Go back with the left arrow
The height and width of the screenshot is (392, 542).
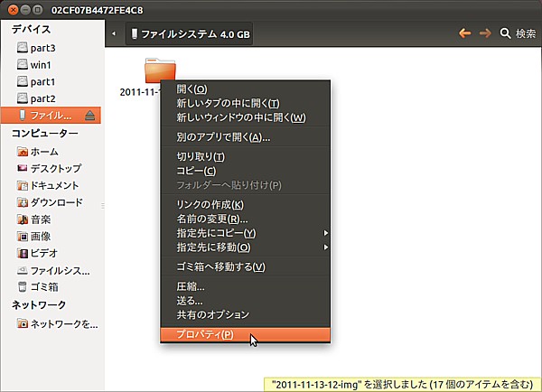click(465, 33)
